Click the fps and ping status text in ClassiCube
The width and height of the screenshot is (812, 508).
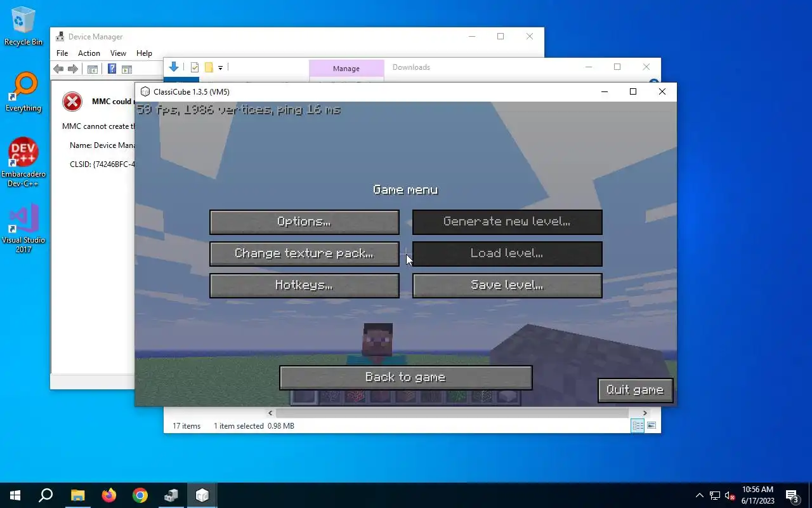239,109
